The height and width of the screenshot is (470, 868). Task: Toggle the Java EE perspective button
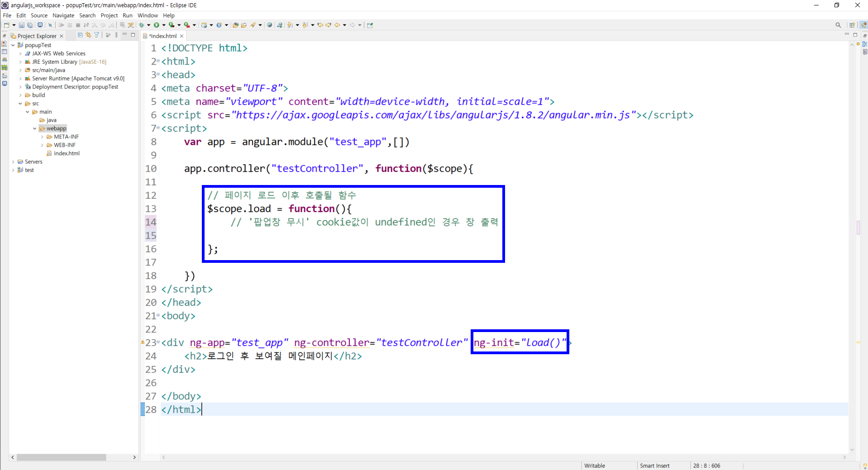click(863, 25)
